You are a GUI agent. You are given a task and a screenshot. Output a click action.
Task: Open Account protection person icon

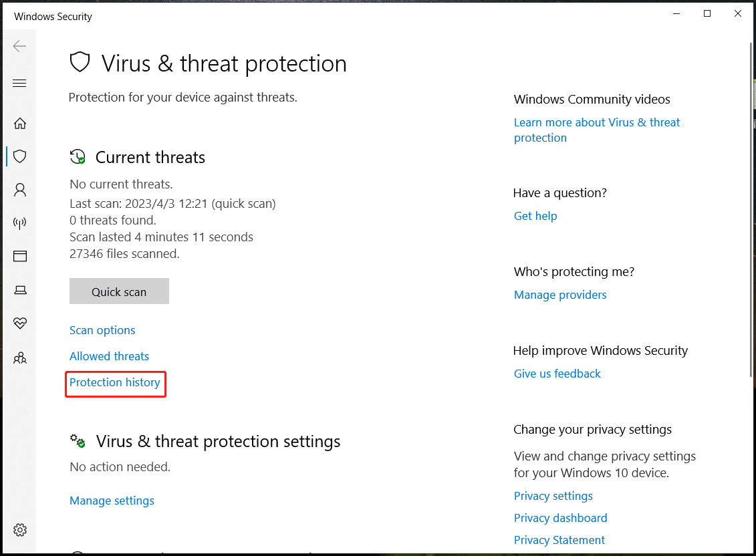coord(20,190)
